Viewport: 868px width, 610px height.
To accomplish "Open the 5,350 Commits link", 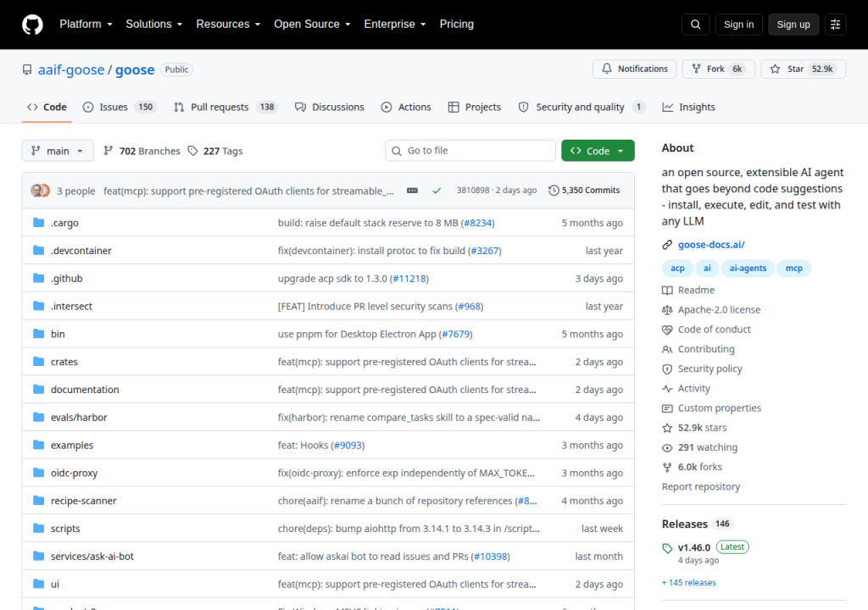I will (584, 191).
